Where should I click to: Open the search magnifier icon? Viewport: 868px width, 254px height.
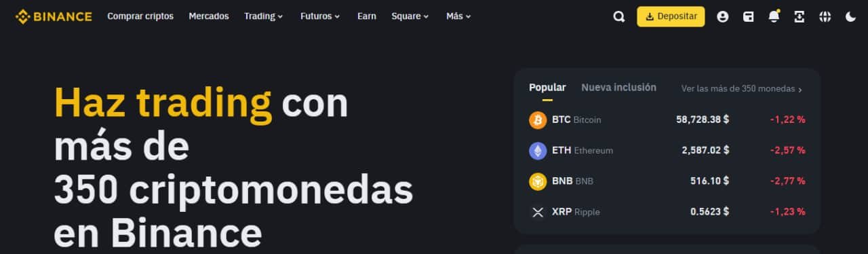tap(618, 17)
